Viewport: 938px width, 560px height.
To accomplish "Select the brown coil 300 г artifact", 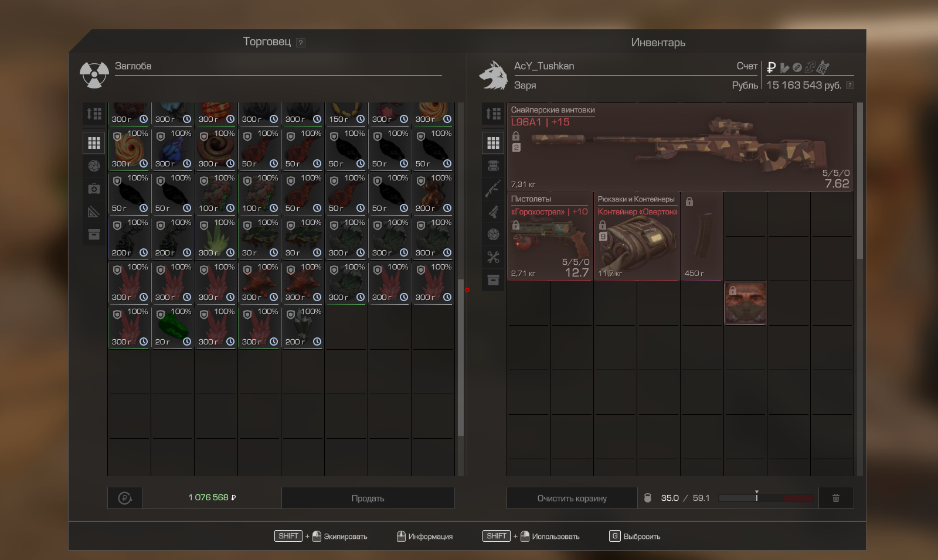I will pyautogui.click(x=216, y=149).
